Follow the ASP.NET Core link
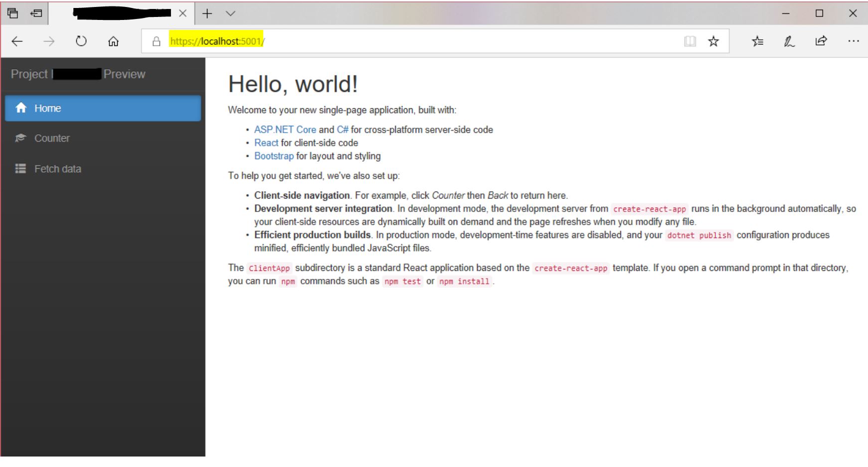 [285, 130]
